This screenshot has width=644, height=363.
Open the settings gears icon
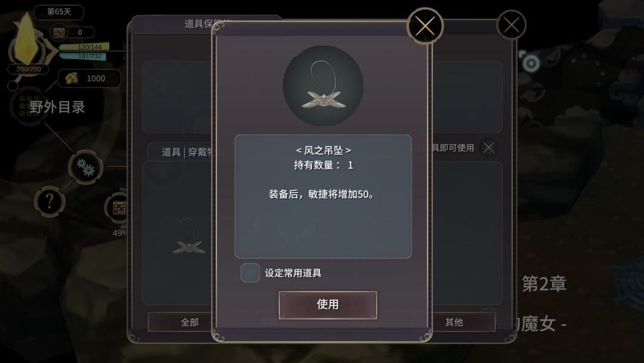pos(85,167)
